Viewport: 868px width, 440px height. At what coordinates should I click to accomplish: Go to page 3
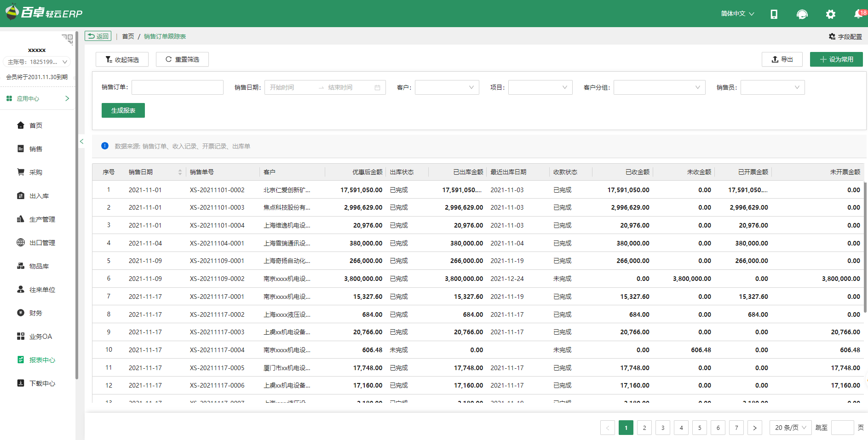663,428
